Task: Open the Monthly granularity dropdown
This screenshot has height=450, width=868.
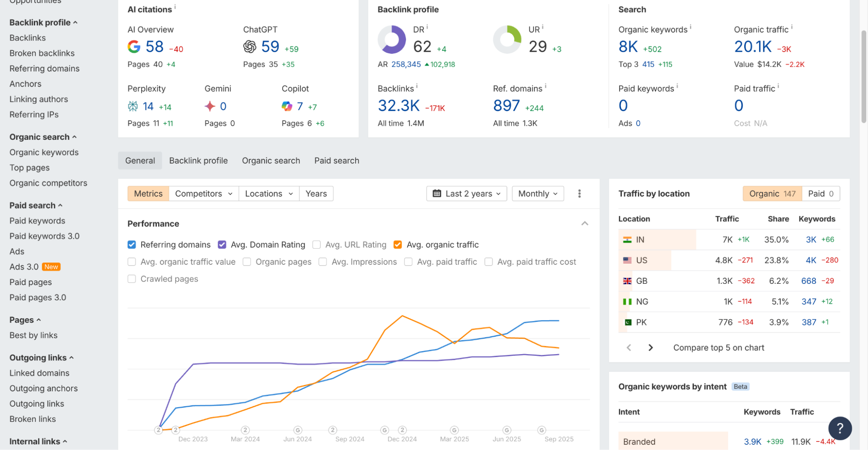Action: 538,194
